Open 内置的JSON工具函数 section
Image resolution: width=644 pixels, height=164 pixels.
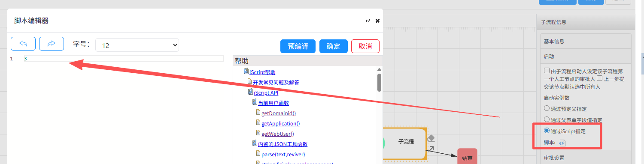[283, 144]
